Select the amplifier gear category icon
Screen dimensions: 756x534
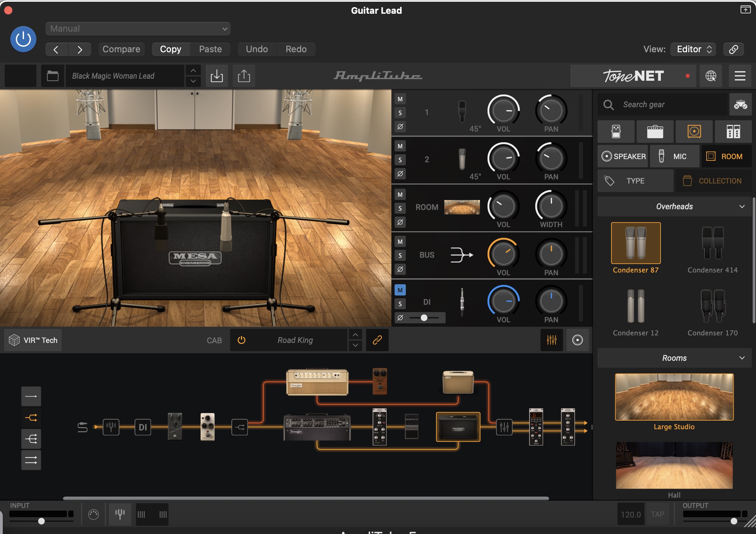[x=655, y=131]
